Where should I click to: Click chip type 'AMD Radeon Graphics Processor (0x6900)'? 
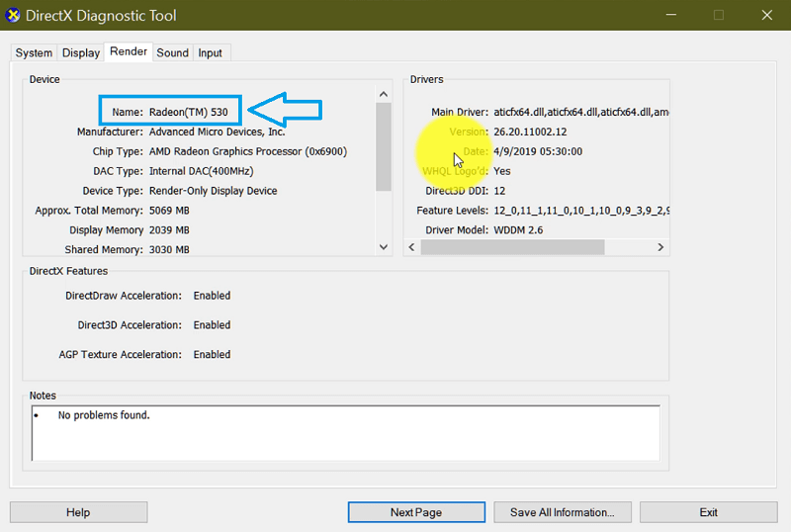[248, 151]
